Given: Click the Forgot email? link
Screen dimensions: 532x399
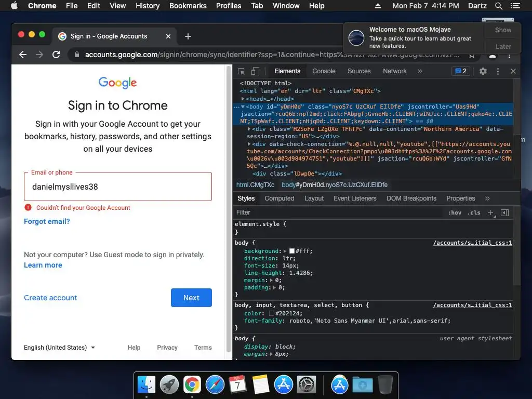Looking at the screenshot, I should (47, 221).
